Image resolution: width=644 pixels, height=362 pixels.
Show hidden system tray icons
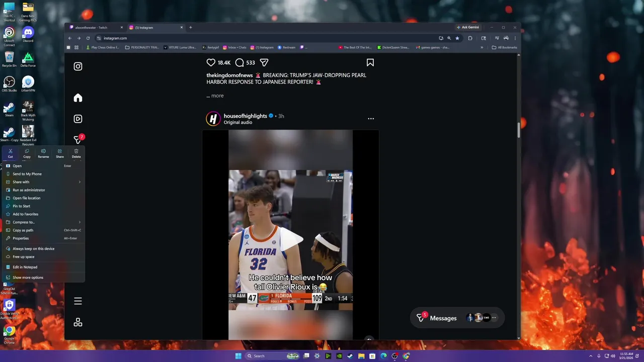(591, 356)
